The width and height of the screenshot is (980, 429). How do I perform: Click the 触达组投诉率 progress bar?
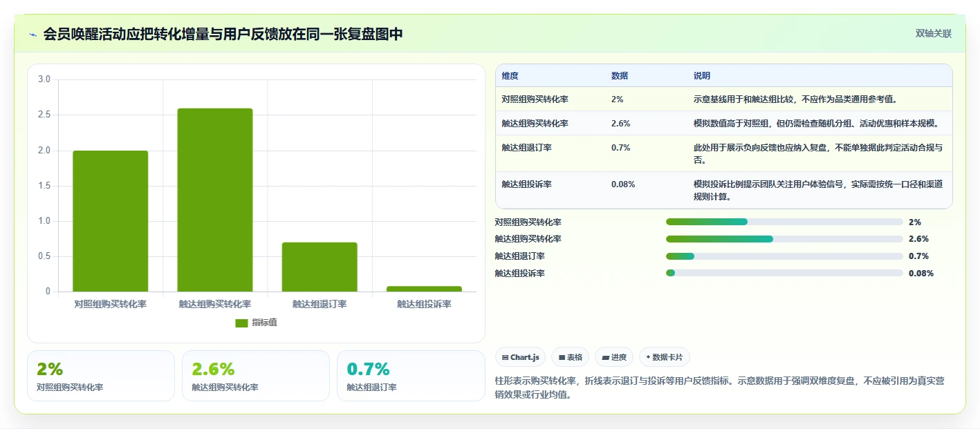[x=784, y=273]
